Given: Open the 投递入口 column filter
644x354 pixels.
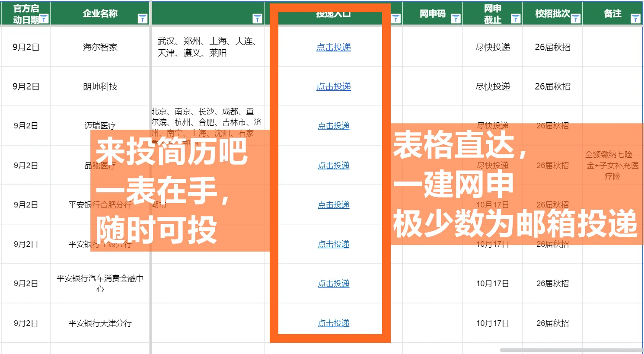Looking at the screenshot, I should (x=396, y=19).
